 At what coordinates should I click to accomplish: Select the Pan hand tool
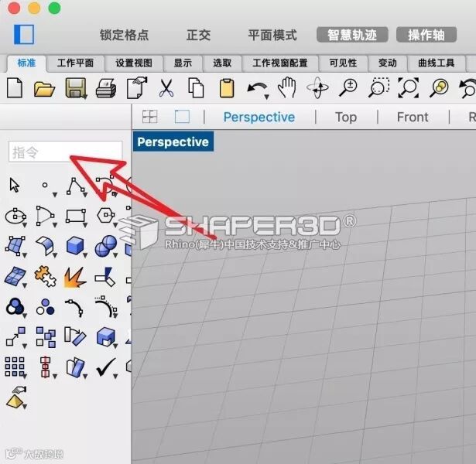[287, 87]
